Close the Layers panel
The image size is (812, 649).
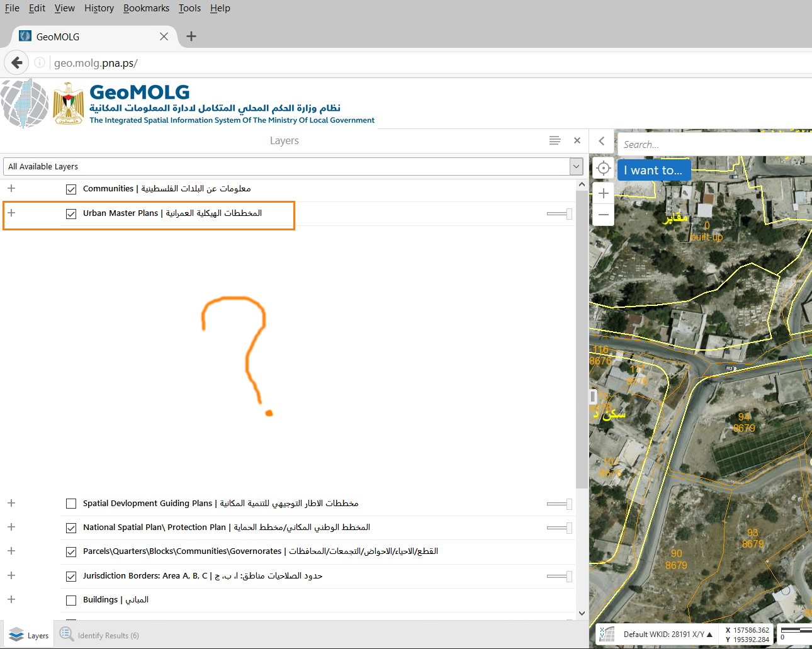577,140
